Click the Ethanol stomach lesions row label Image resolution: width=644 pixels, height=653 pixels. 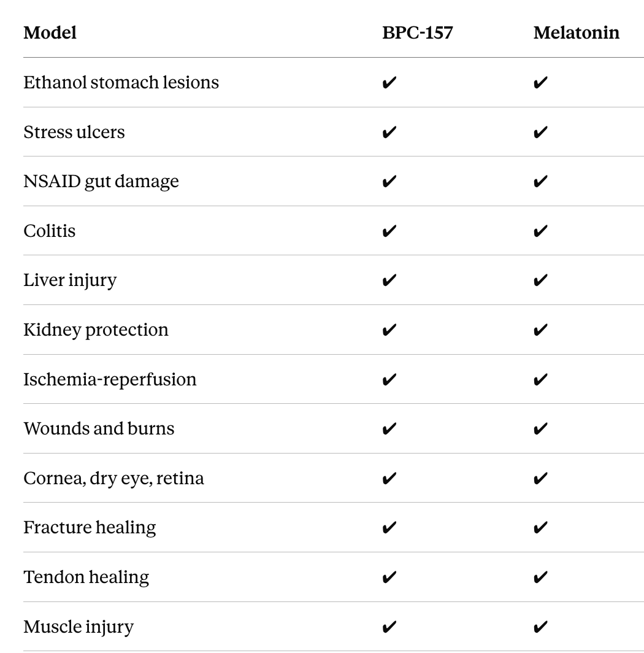pyautogui.click(x=121, y=82)
